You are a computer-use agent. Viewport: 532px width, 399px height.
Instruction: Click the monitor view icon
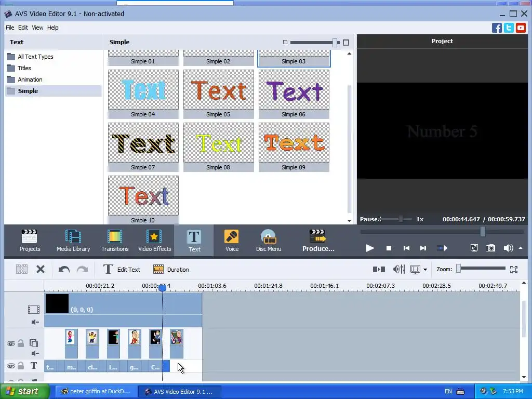[x=415, y=270]
